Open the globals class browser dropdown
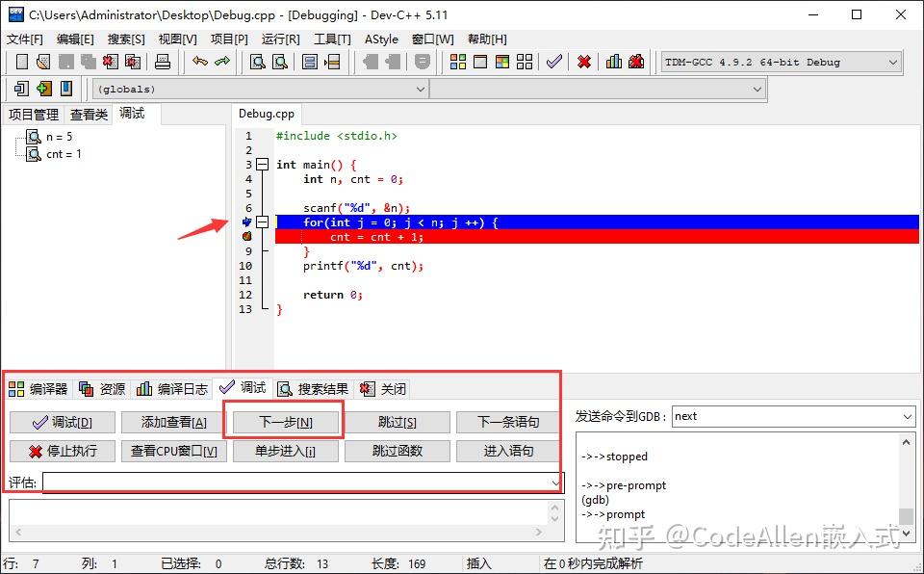 (421, 89)
